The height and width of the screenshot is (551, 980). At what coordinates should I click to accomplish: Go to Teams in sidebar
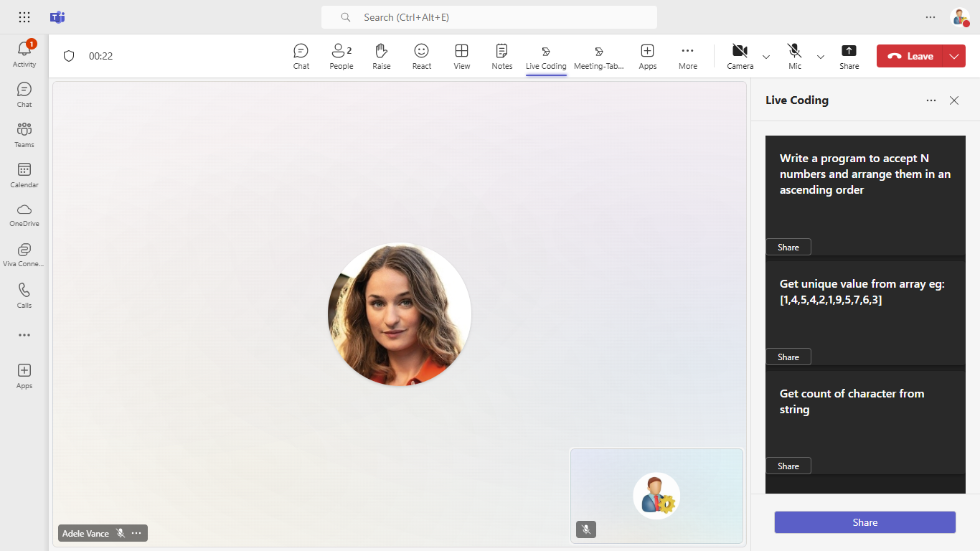tap(24, 135)
